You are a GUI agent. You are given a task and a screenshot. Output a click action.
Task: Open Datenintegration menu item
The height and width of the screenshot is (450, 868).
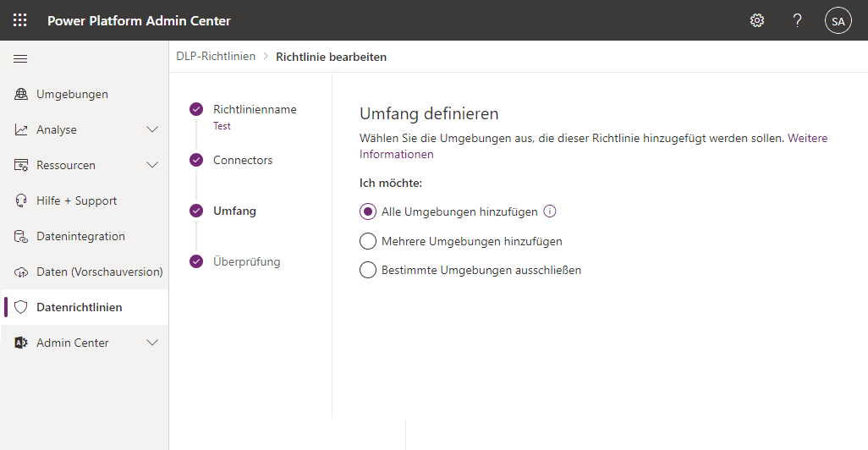tap(84, 236)
